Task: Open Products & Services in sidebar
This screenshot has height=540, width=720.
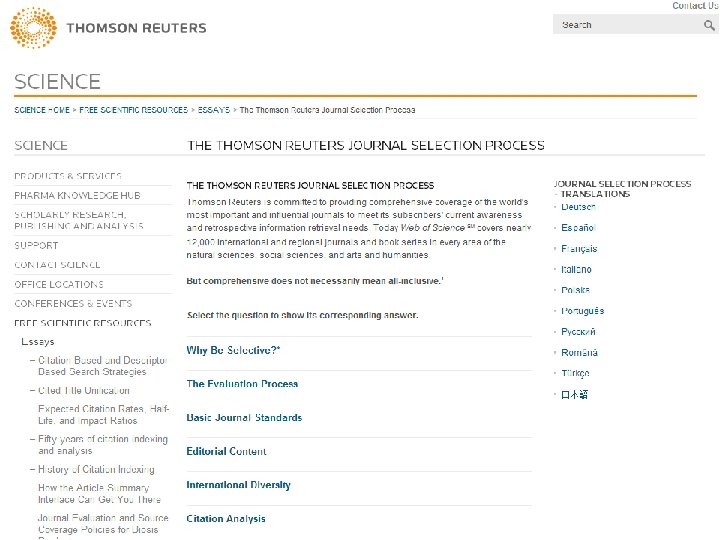Action: (68, 176)
